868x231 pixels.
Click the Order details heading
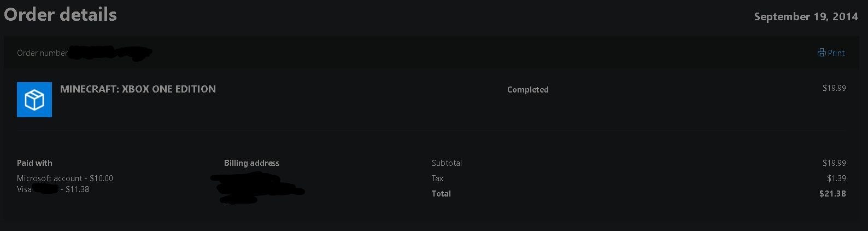[x=60, y=15]
